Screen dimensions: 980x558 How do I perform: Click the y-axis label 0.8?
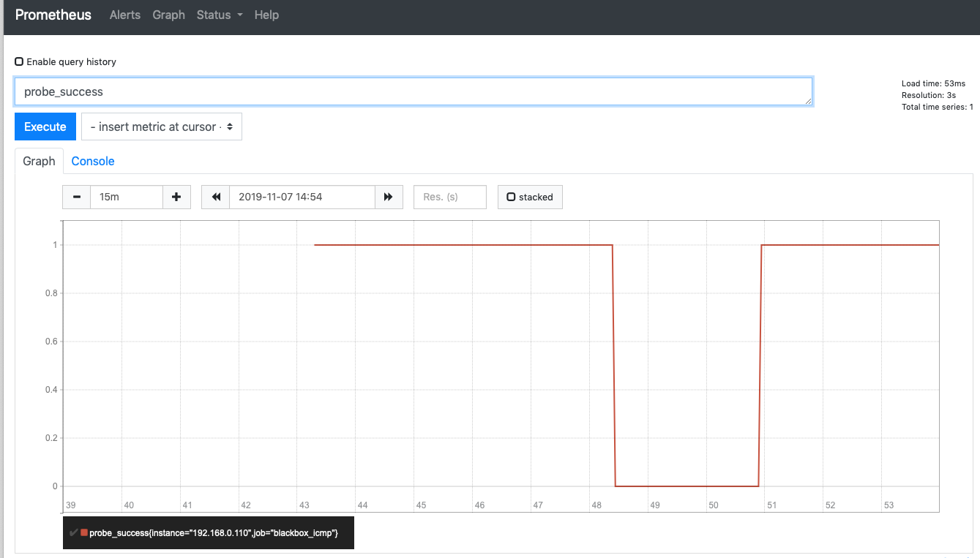pyautogui.click(x=51, y=293)
